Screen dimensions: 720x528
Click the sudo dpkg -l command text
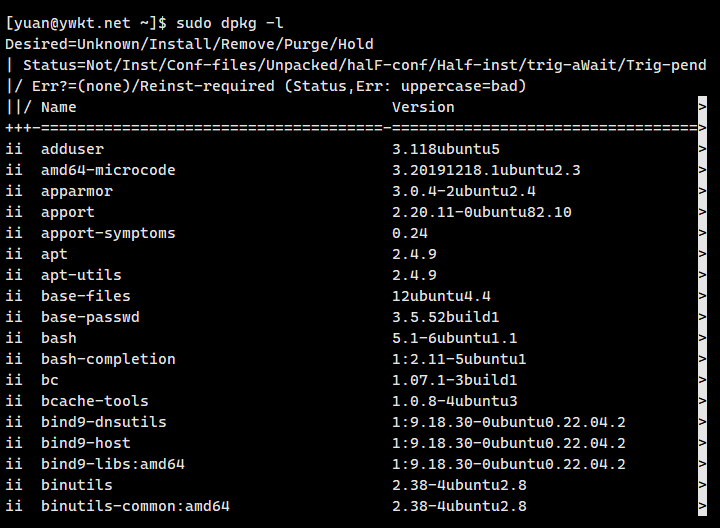[x=229, y=23]
